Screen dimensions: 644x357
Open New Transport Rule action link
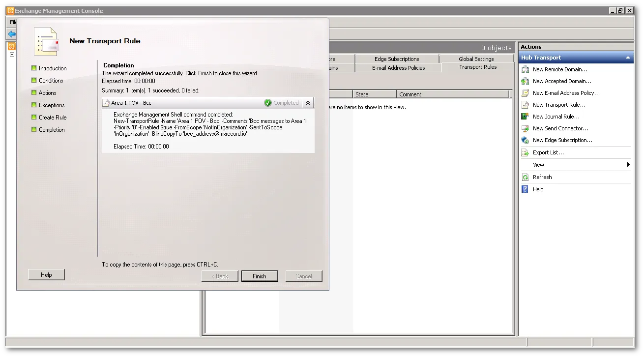558,105
